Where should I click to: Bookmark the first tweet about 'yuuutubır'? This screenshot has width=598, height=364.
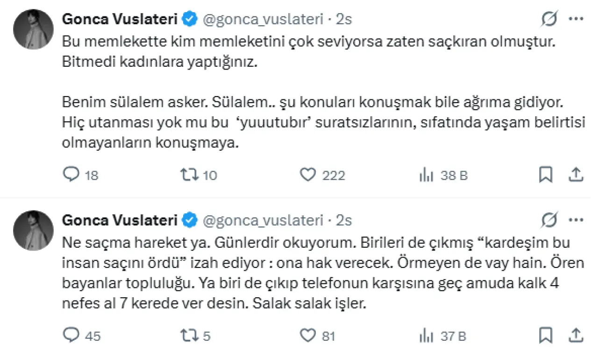click(546, 175)
